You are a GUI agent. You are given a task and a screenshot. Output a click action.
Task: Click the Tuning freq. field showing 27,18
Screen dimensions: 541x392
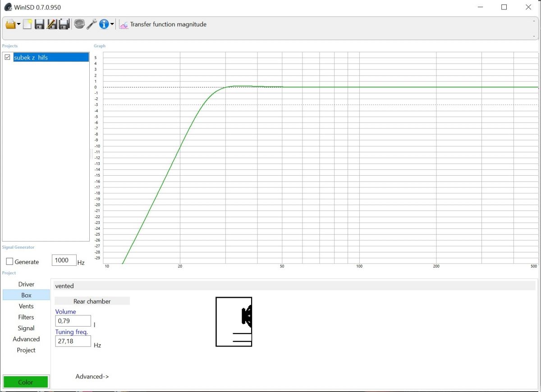[73, 341]
